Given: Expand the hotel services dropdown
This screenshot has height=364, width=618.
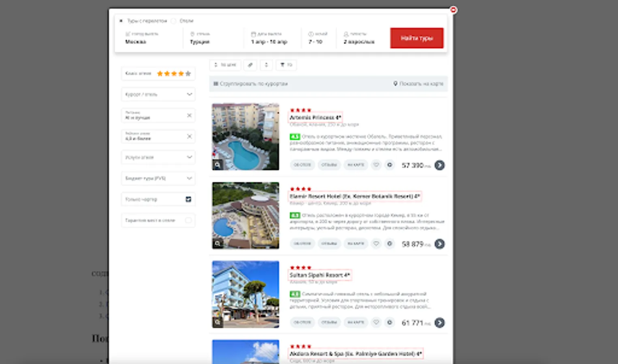Looking at the screenshot, I should pos(158,157).
